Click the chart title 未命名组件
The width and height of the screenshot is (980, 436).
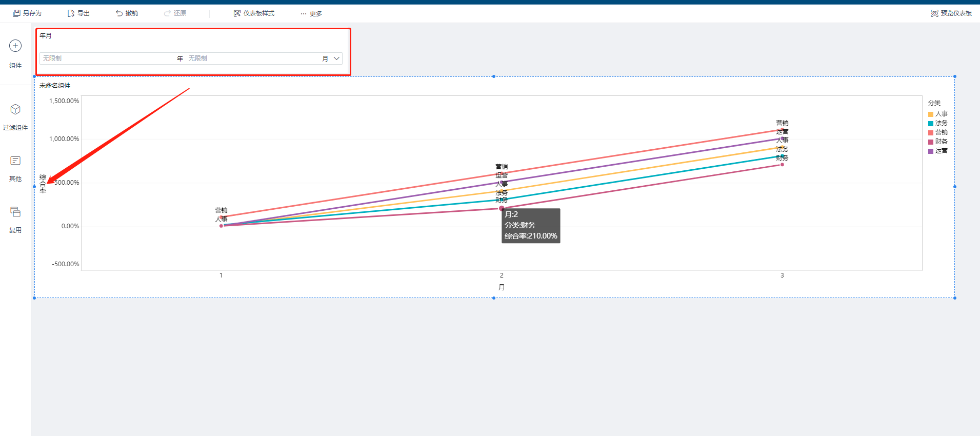55,86
